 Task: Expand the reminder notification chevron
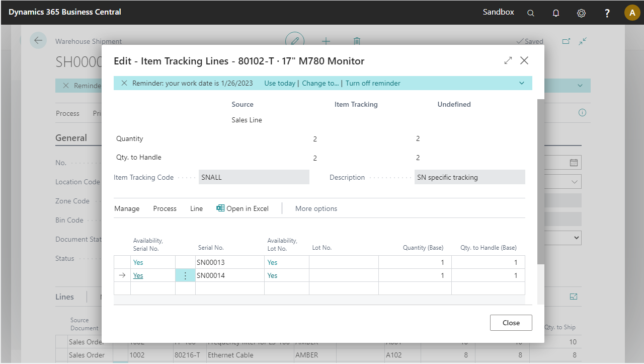coord(521,83)
